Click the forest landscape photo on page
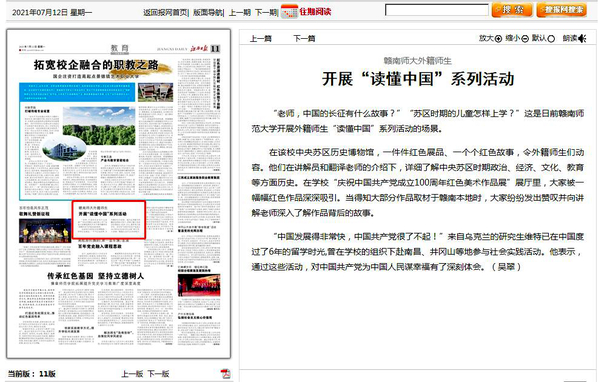This screenshot has height=382, width=598. [x=99, y=126]
